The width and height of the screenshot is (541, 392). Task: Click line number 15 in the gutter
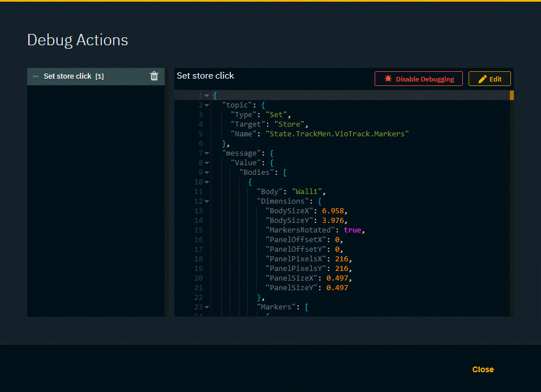point(199,230)
